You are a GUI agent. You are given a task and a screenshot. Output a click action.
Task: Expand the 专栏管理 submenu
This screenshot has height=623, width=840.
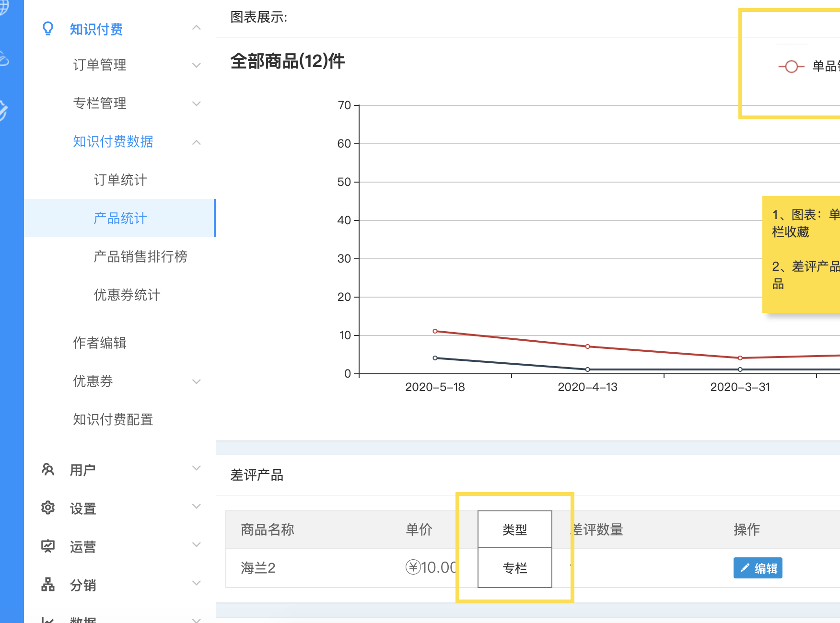[196, 104]
